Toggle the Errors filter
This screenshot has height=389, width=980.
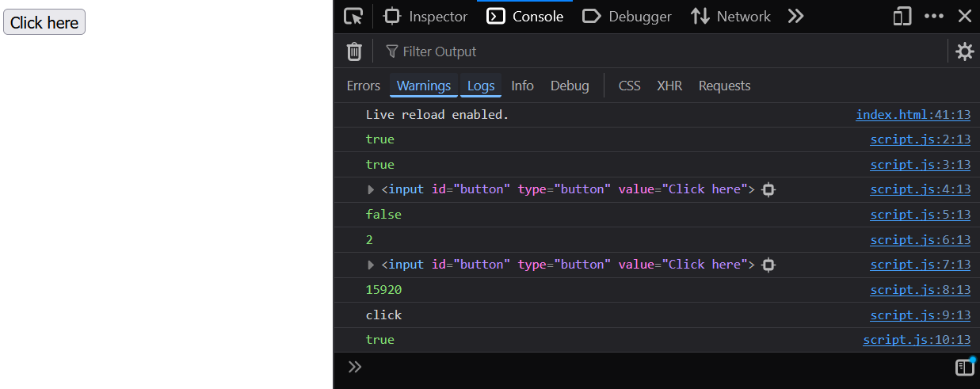pyautogui.click(x=363, y=86)
